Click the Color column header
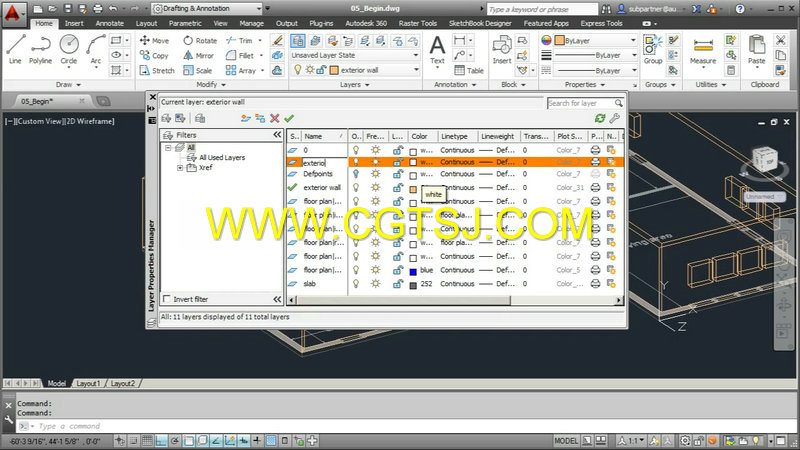The image size is (800, 450). (422, 136)
